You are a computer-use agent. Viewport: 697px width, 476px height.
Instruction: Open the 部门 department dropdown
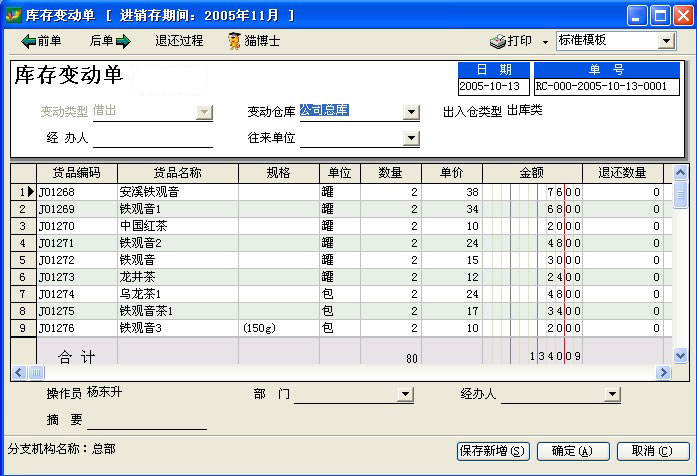(x=405, y=395)
